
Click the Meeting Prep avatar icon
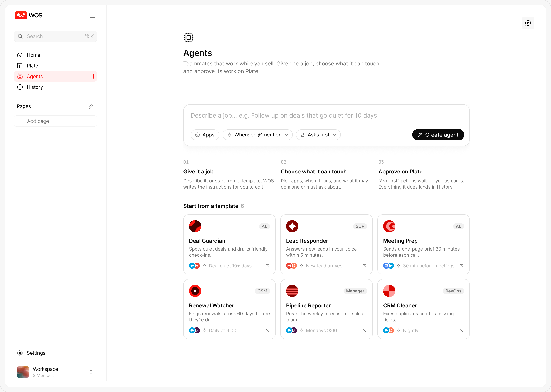(389, 226)
